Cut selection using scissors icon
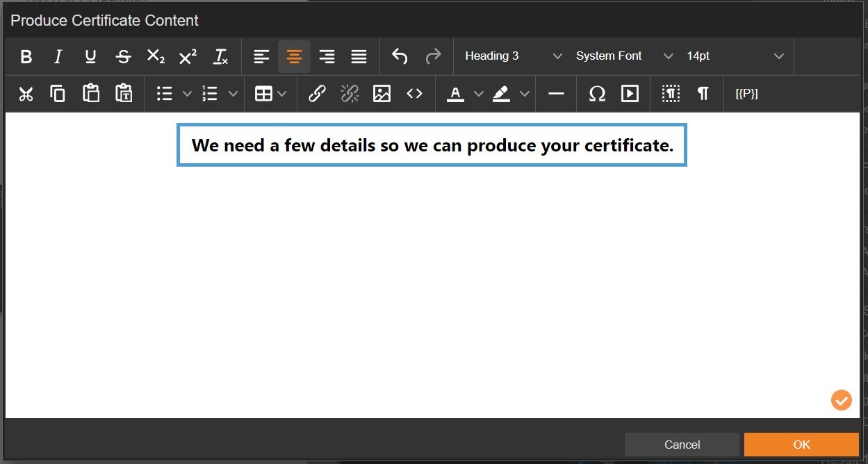The width and height of the screenshot is (868, 464). click(x=26, y=94)
